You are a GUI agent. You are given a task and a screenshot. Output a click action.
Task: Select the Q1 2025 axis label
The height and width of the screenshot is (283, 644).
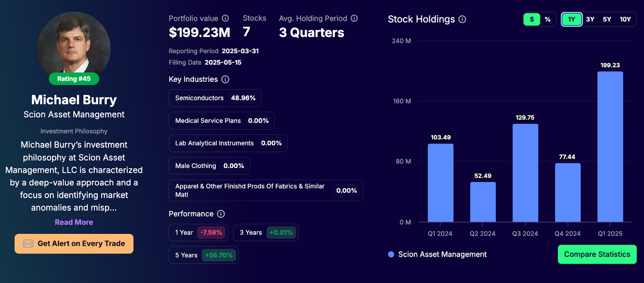click(x=610, y=233)
